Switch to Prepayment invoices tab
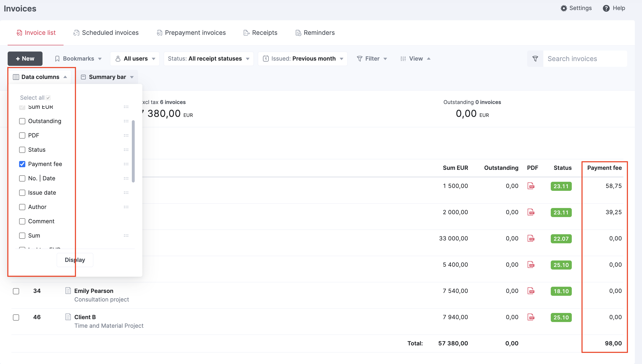 coord(191,33)
